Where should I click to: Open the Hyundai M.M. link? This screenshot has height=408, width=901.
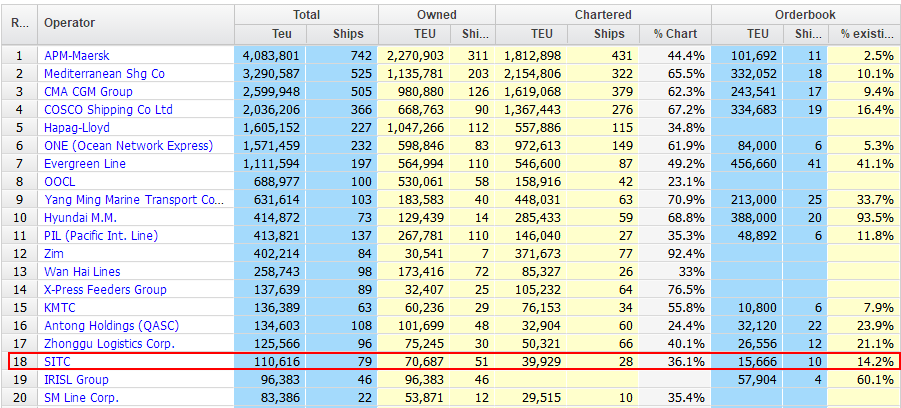click(x=80, y=218)
